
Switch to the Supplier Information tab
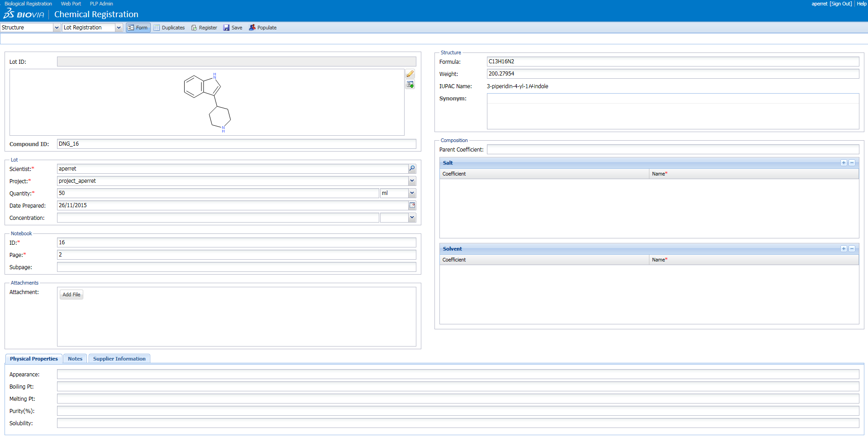[x=119, y=359]
